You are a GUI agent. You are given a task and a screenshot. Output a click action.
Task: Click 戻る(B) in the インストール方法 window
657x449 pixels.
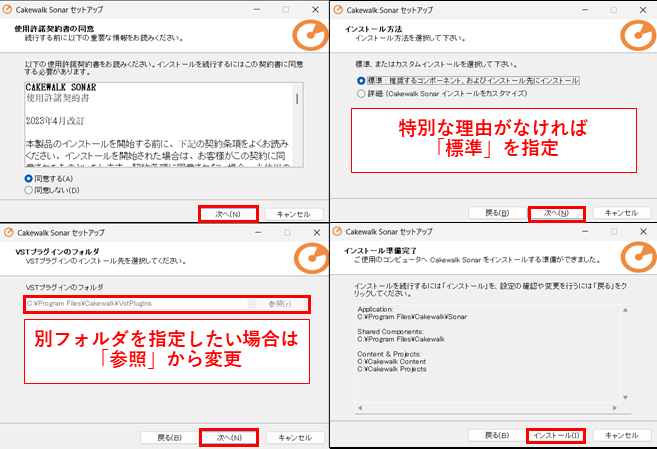coord(497,213)
